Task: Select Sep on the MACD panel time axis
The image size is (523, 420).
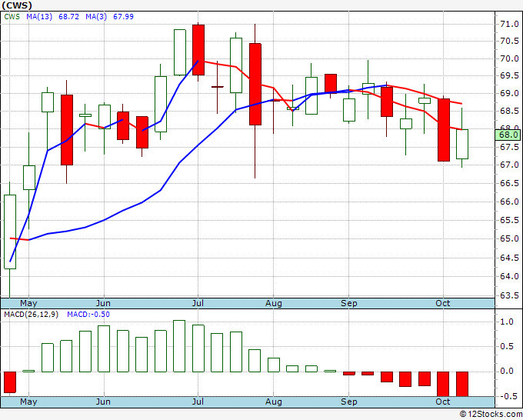Action: [x=349, y=402]
